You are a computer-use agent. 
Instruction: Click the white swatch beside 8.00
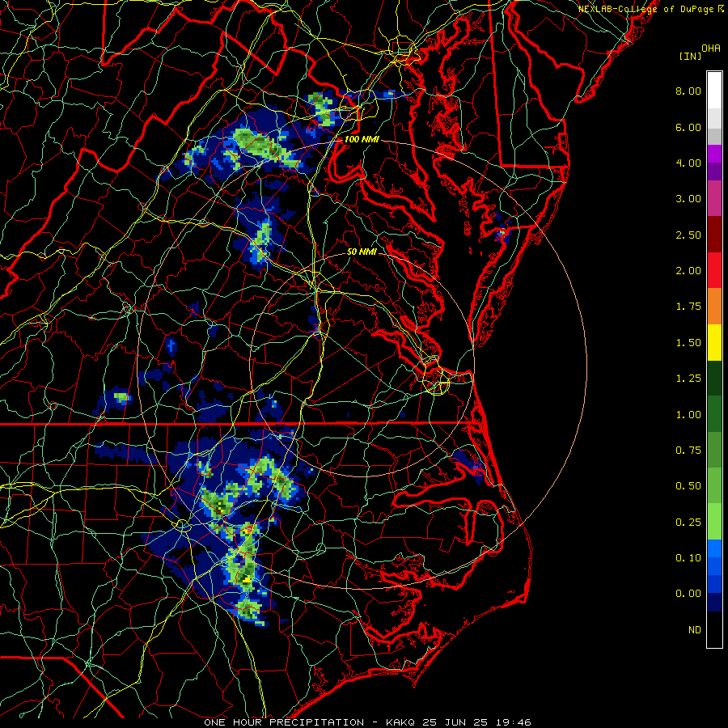pyautogui.click(x=714, y=90)
